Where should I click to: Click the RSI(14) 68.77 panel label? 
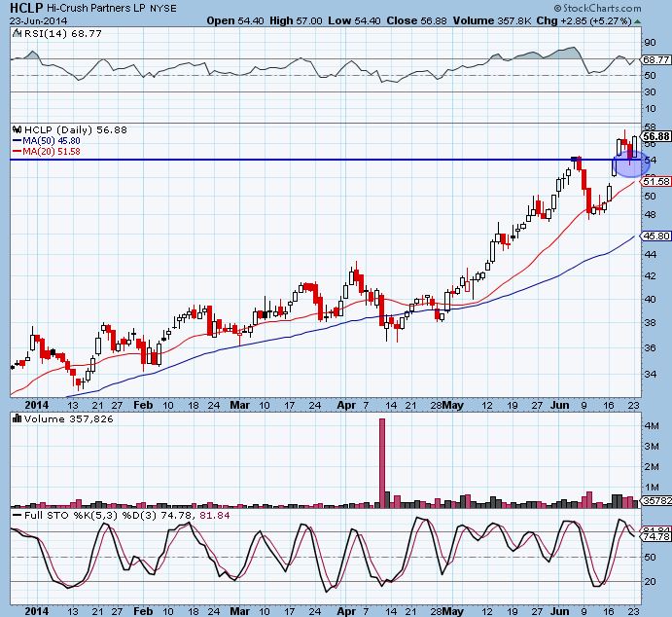[62, 33]
